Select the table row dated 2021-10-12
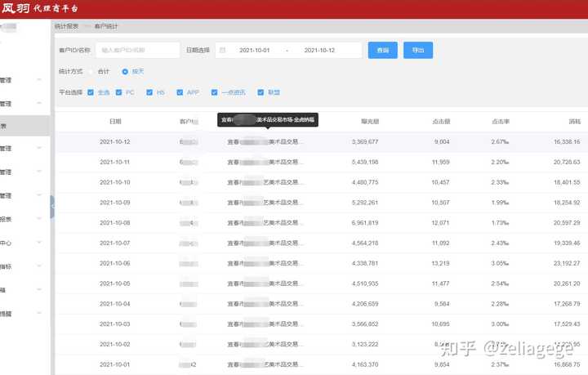 click(x=322, y=142)
